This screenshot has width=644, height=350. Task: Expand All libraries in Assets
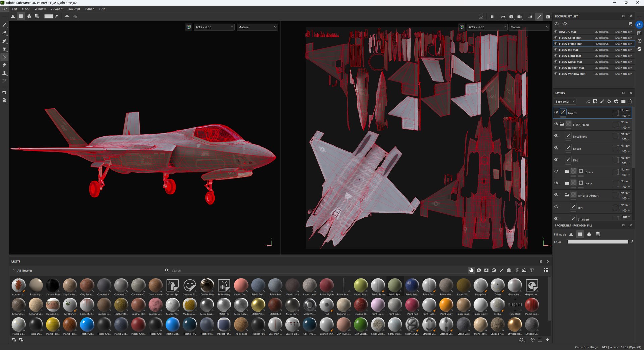(14, 270)
